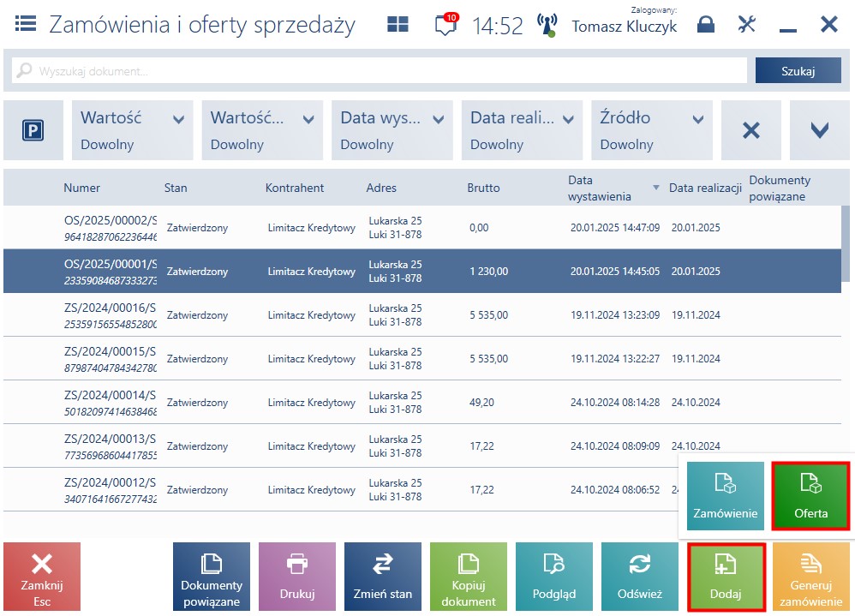Select order row ZS/2024/00016
This screenshot has width=855, height=616.
(422, 314)
